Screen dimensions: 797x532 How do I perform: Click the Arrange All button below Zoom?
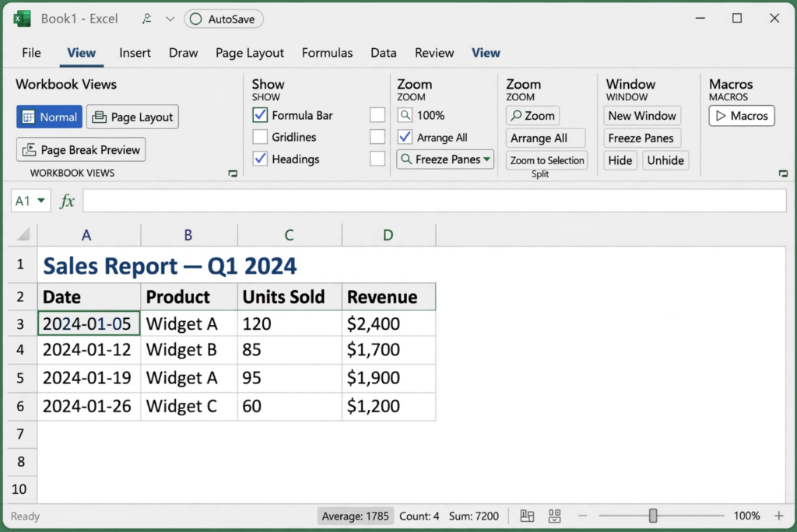point(546,138)
